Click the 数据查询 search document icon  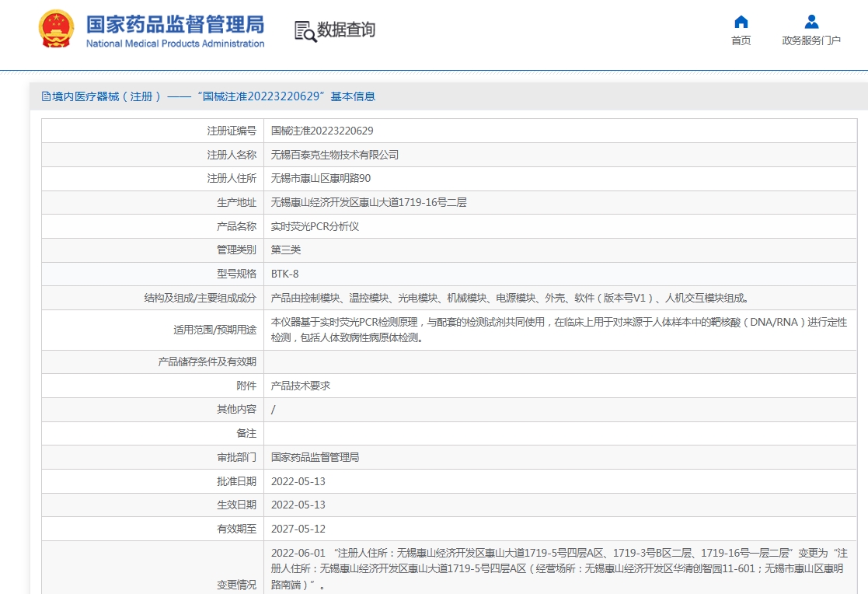click(305, 31)
